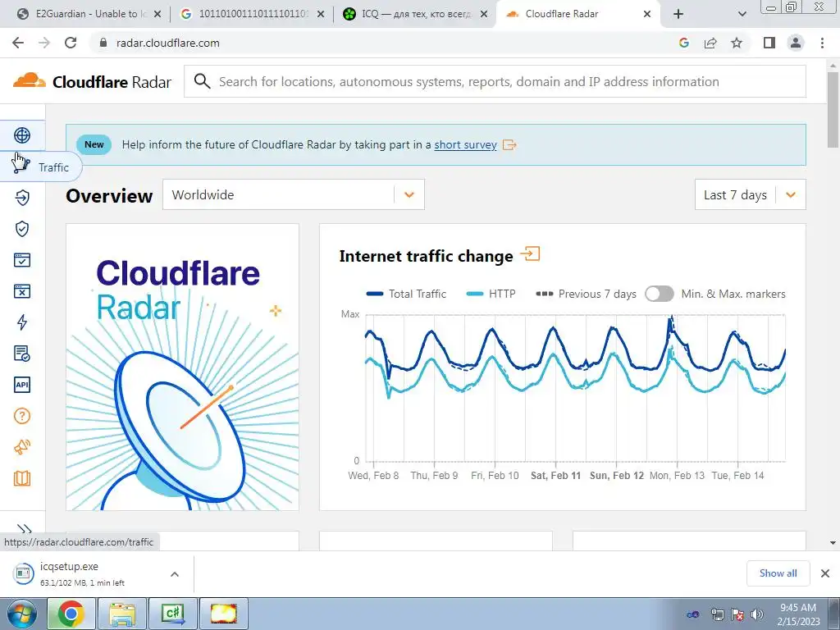Open the orange book icon in the sidebar
This screenshot has height=630, width=840.
[22, 478]
